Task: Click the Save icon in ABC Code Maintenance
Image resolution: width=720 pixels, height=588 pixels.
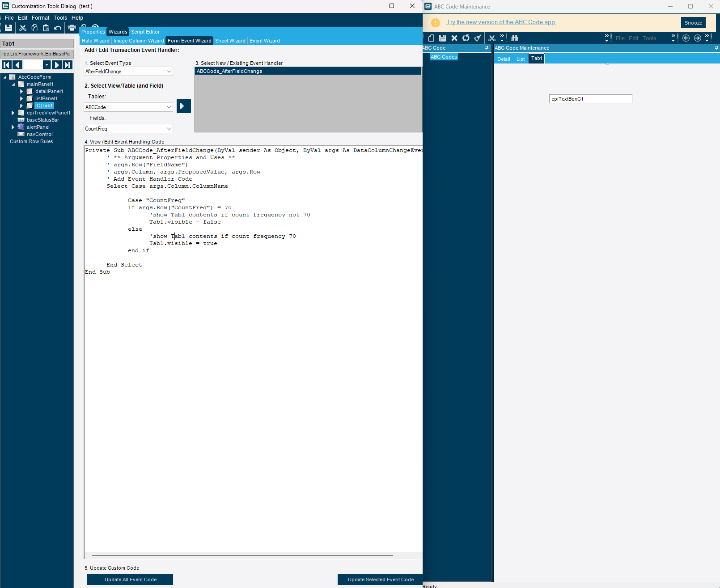Action: click(443, 38)
